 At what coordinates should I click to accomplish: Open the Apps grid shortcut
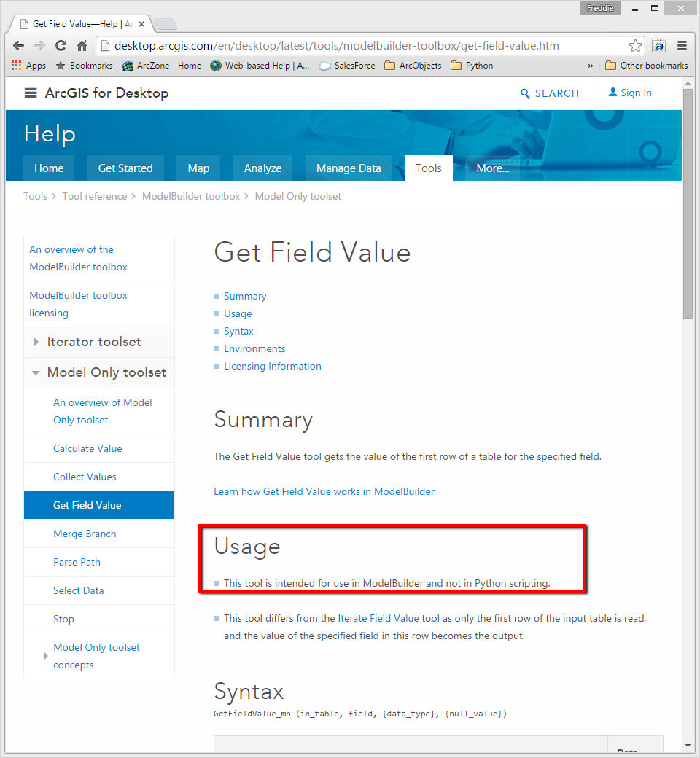click(x=28, y=66)
